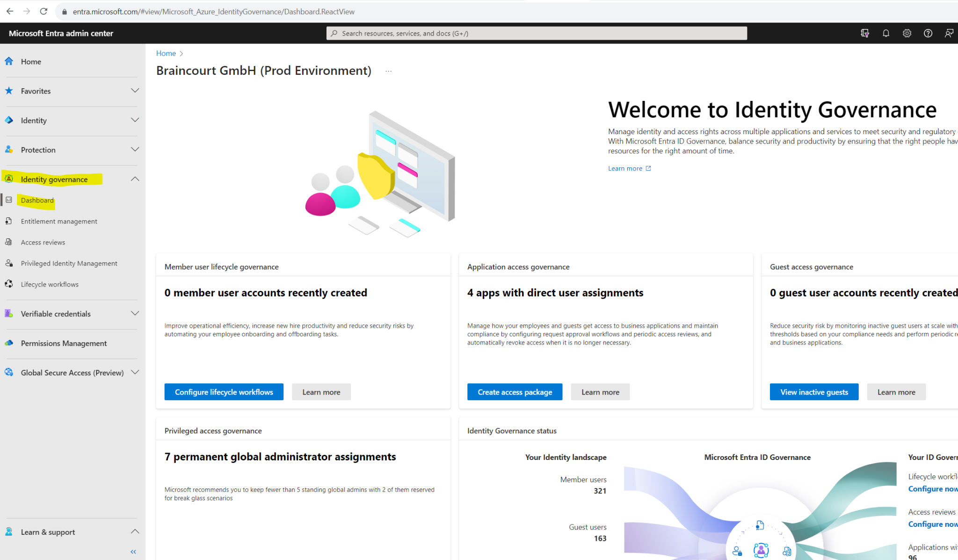This screenshot has height=560, width=958.
Task: Open the ellipsis menu next to Braincourt GmbH
Action: click(x=388, y=71)
